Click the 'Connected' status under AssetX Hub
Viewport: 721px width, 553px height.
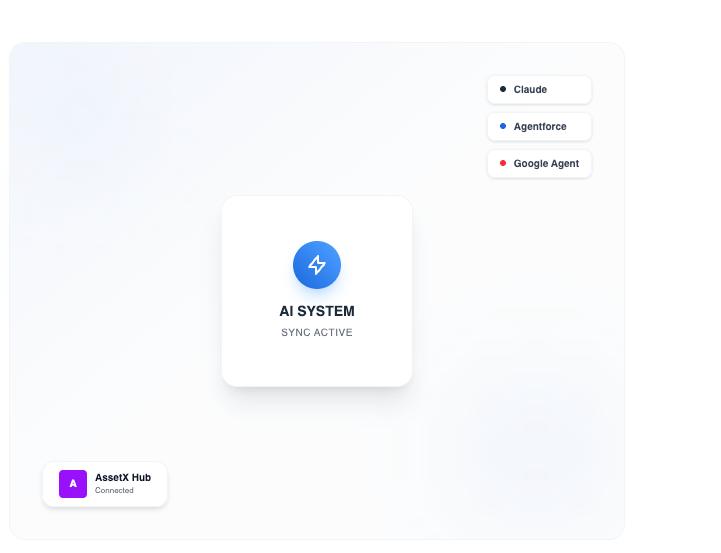pyautogui.click(x=114, y=491)
